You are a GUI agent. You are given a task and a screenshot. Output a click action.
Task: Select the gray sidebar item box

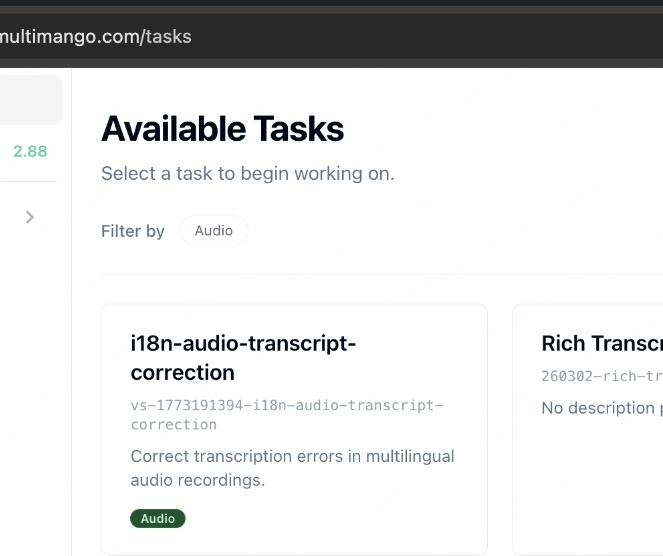pyautogui.click(x=31, y=100)
